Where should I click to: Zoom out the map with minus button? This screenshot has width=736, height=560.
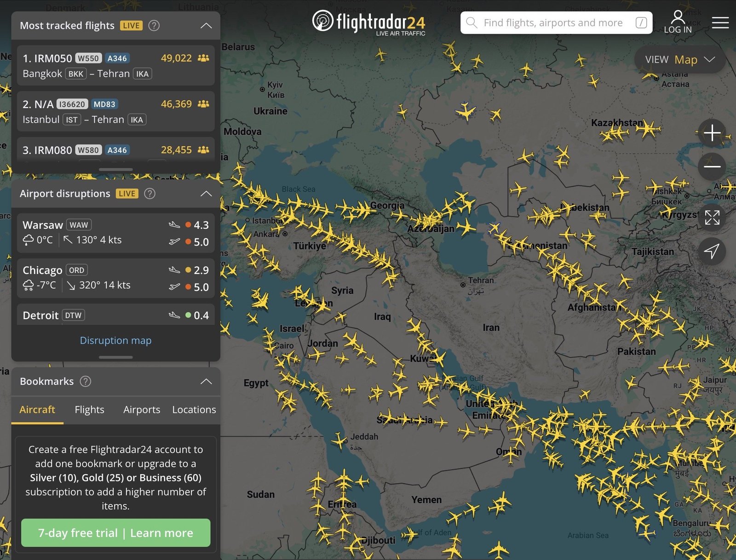(712, 166)
